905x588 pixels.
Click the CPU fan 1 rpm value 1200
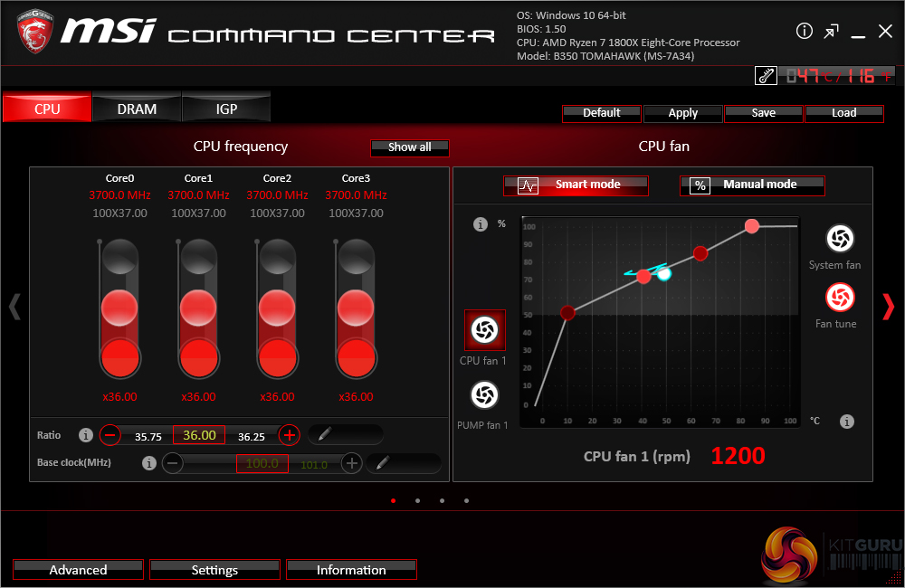738,456
